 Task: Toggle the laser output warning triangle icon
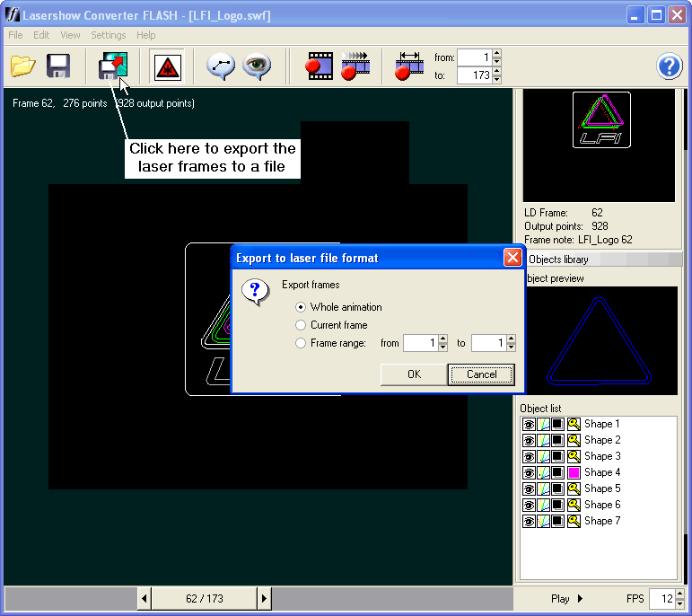pos(167,67)
